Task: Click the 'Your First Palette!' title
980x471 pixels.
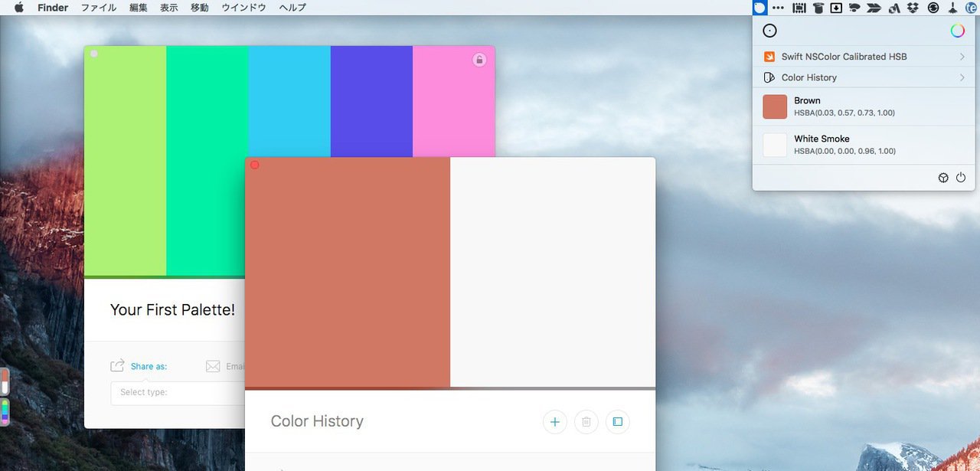Action: click(x=172, y=309)
